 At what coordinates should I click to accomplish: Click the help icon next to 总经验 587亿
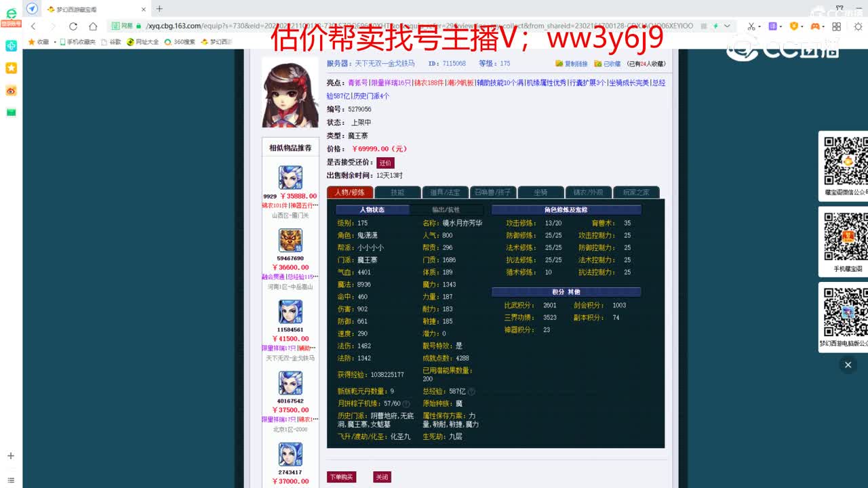(x=471, y=392)
